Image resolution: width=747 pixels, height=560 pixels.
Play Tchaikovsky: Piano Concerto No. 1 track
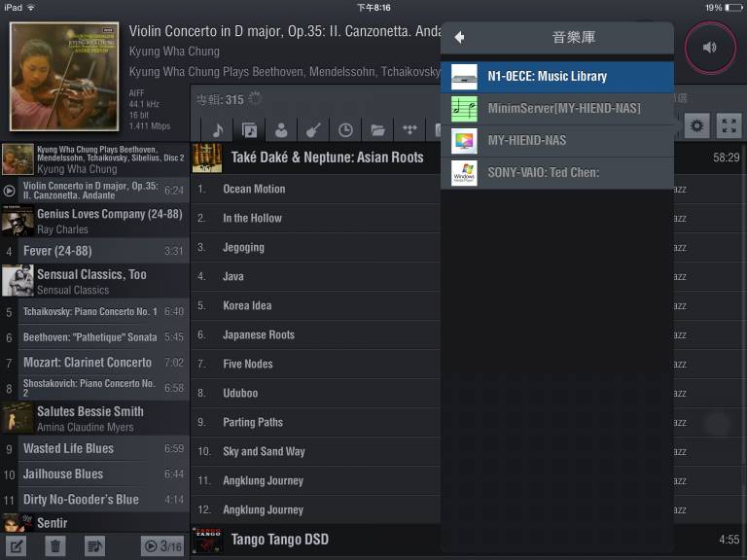pos(94,312)
